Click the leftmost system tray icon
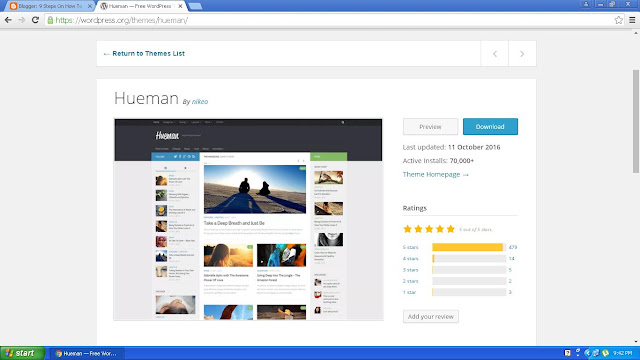The image size is (640, 360). [x=567, y=353]
